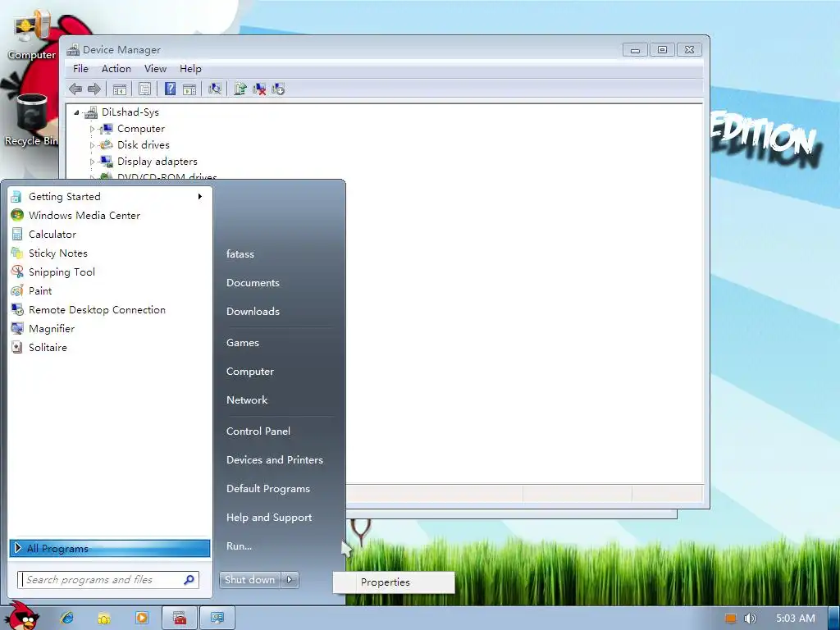Open the File menu

[80, 69]
